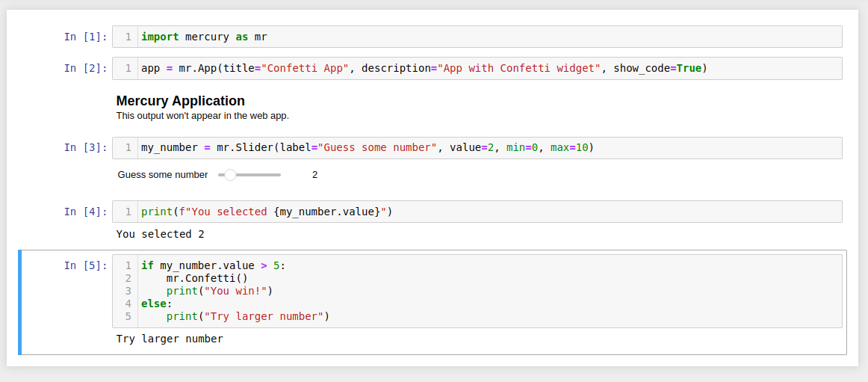Click the mr.App code cell
This screenshot has width=868, height=382.
coord(477,68)
